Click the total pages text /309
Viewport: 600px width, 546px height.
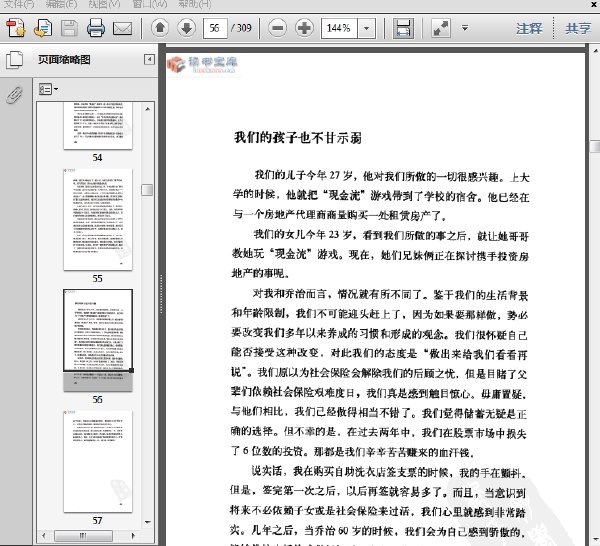coord(241,28)
